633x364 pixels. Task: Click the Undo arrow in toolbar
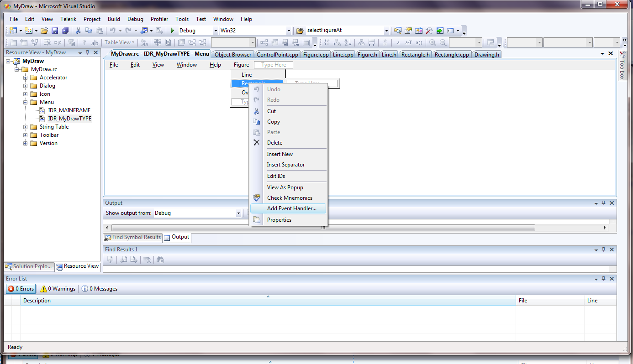[112, 31]
